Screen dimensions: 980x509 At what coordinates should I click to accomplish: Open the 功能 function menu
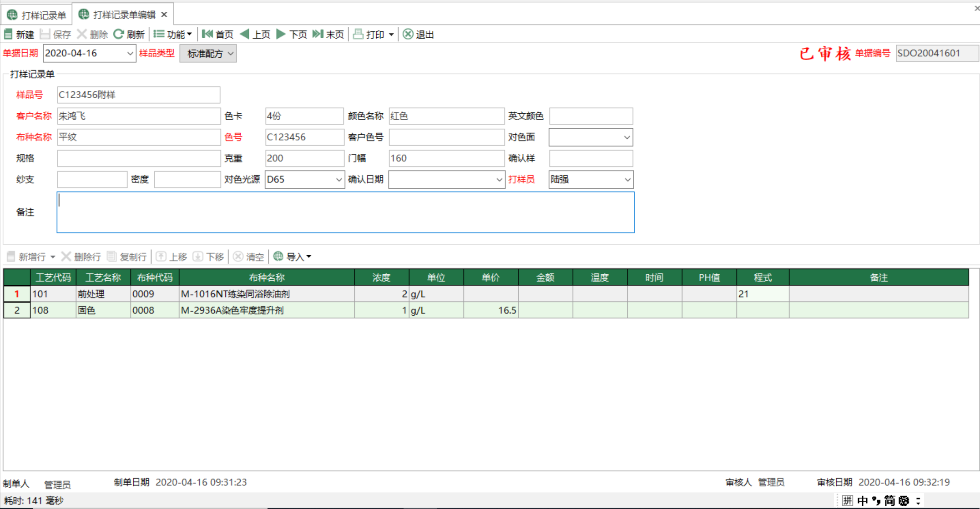(x=172, y=34)
